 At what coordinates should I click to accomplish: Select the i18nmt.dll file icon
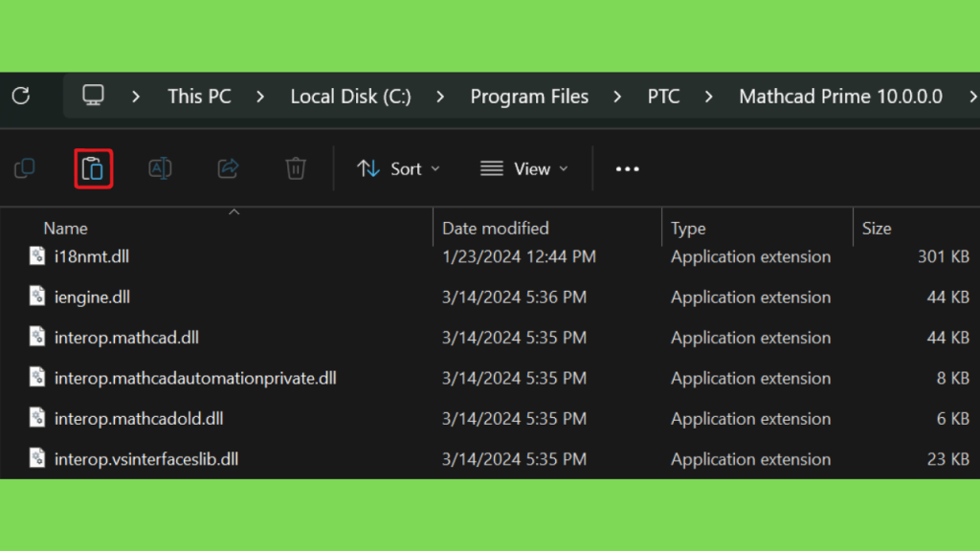[x=37, y=256]
